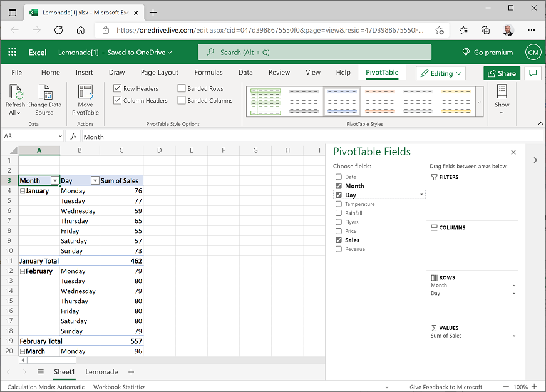The width and height of the screenshot is (546, 392).
Task: Click inside the formula bar
Action: coord(188,137)
